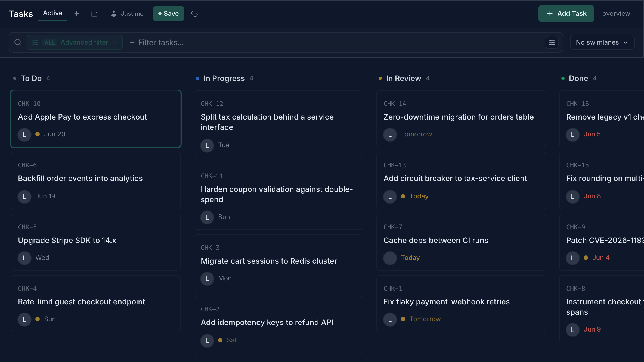Click assignee avatar on CHK-12 card
This screenshot has height=362, width=644.
click(x=207, y=145)
